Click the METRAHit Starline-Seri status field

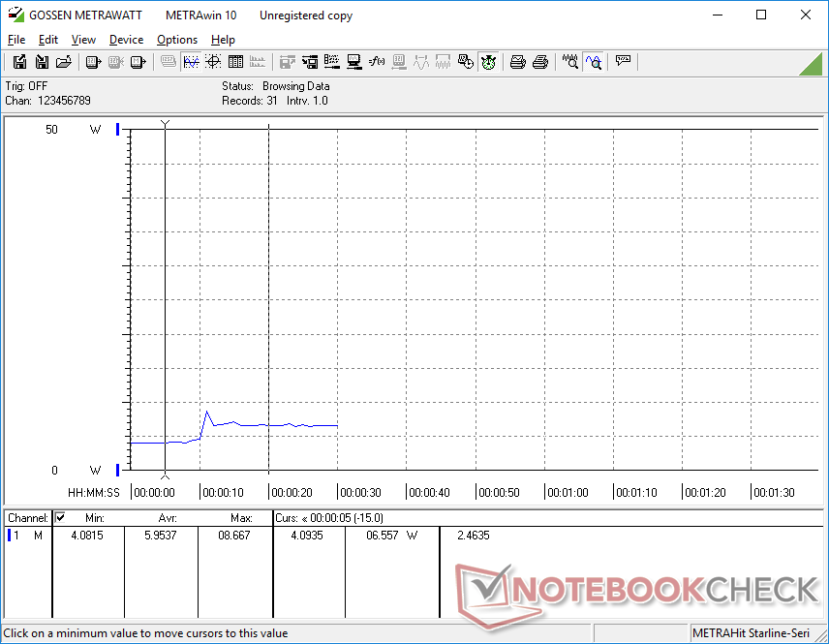pos(751,633)
